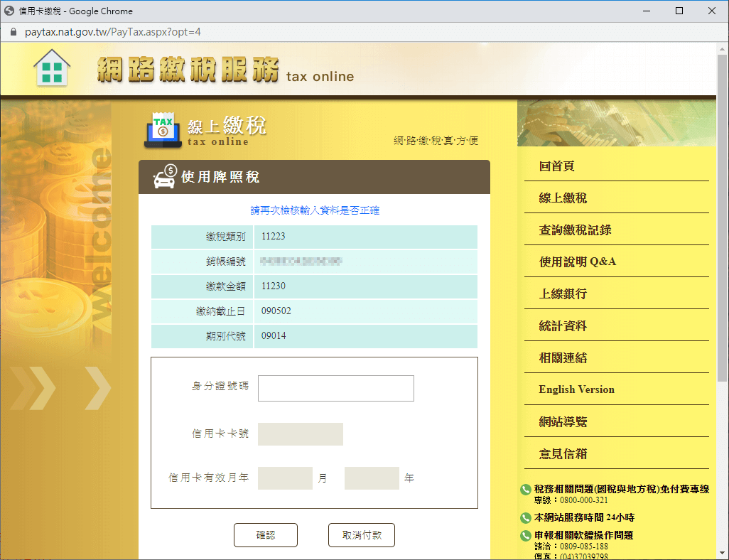Open 網站導覽 sitemap link

(563, 422)
